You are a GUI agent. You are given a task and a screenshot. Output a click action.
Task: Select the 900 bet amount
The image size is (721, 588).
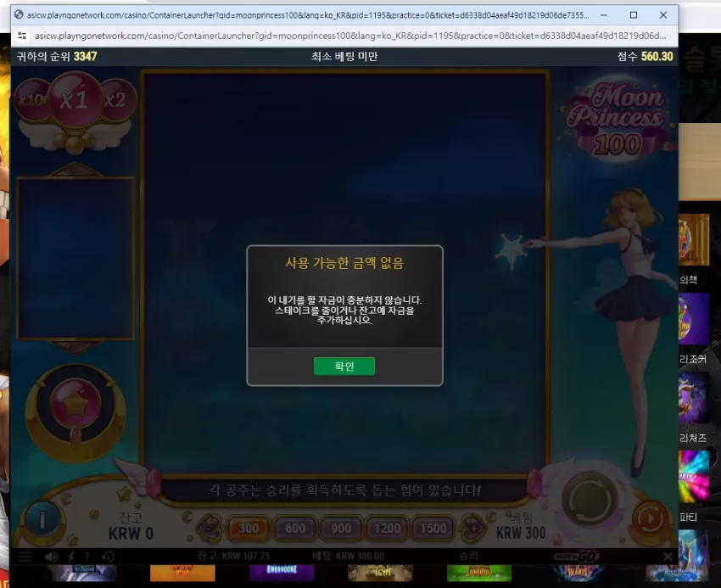(x=341, y=529)
